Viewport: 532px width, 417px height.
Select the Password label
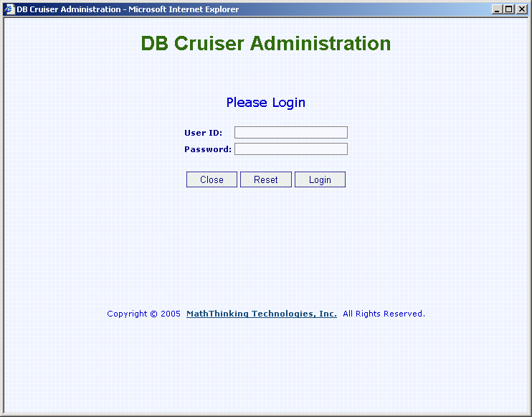pos(207,149)
